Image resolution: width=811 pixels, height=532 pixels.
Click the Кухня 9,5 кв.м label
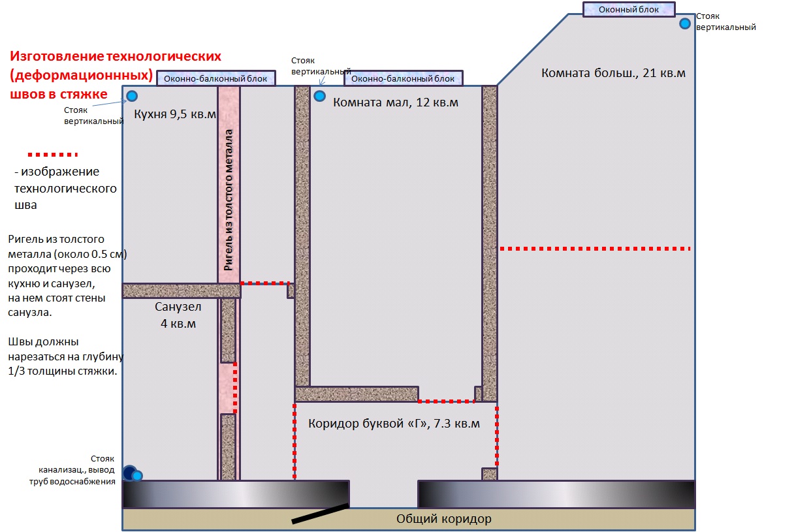point(174,114)
